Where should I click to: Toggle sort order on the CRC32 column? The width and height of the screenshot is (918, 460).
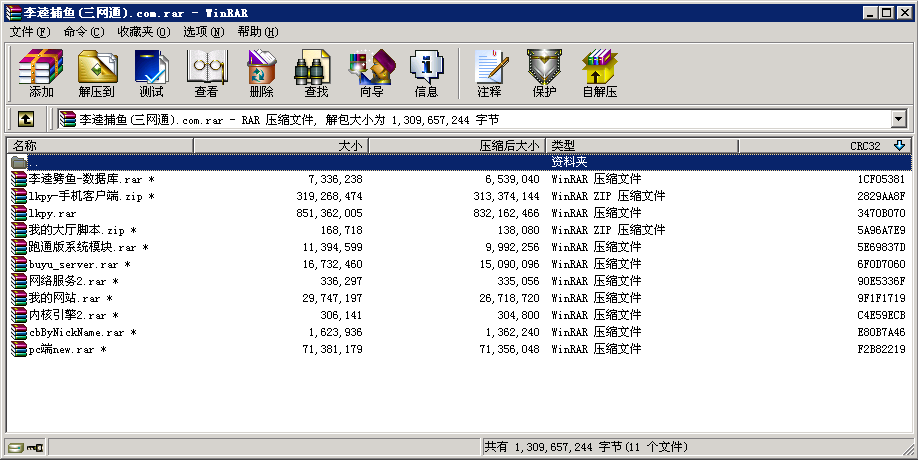tap(825, 146)
